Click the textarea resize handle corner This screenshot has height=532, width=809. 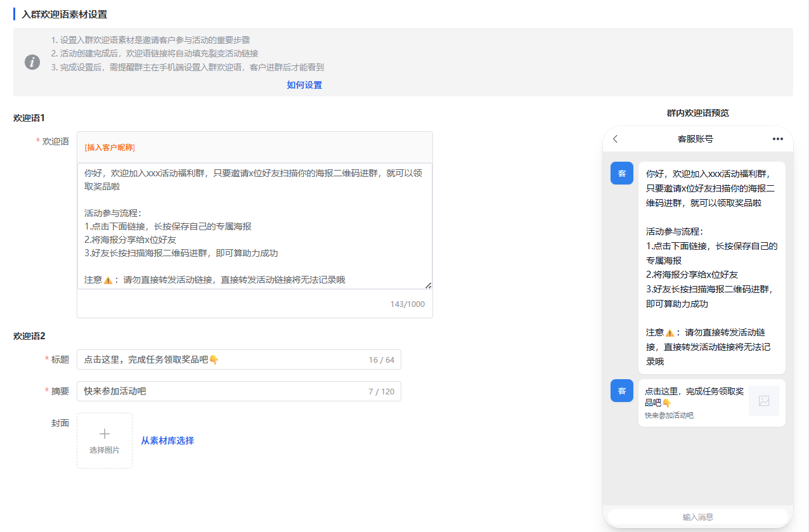tap(429, 285)
